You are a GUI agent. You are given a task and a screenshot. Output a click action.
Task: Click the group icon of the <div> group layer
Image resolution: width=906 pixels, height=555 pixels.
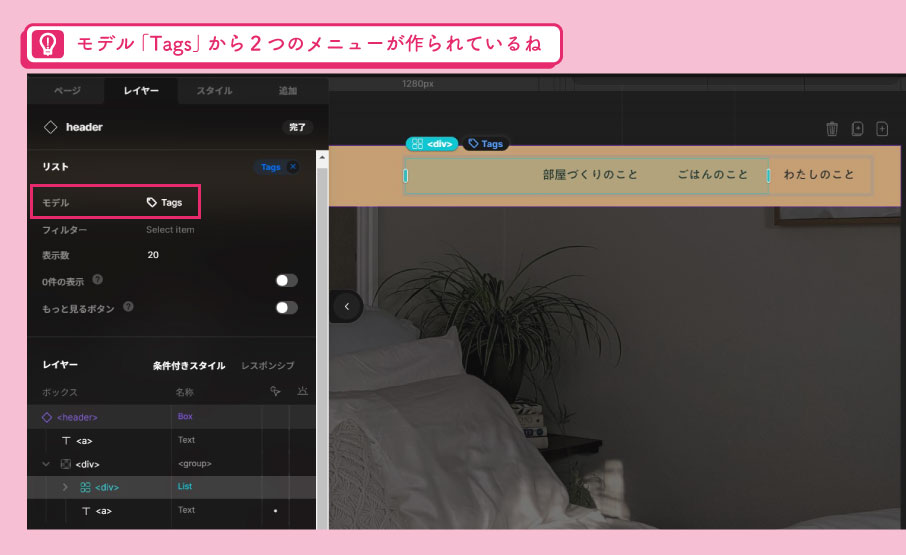click(66, 464)
